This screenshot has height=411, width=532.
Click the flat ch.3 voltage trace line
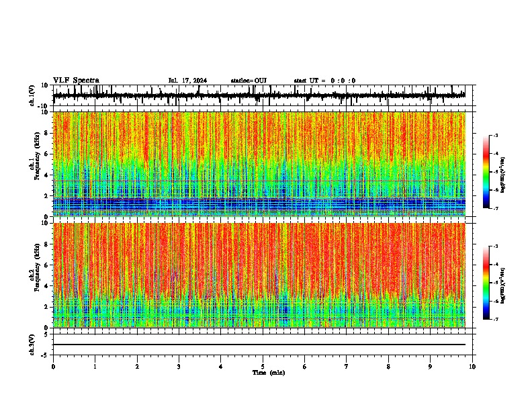click(259, 345)
